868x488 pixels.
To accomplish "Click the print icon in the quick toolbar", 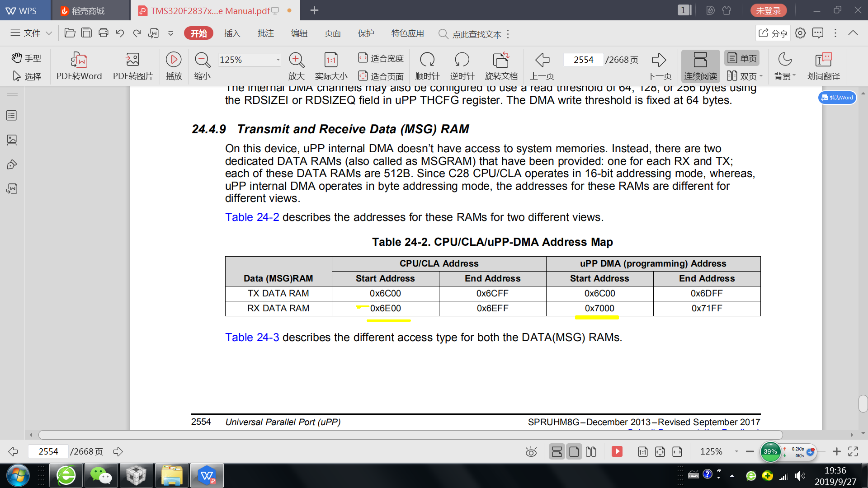I will point(104,33).
